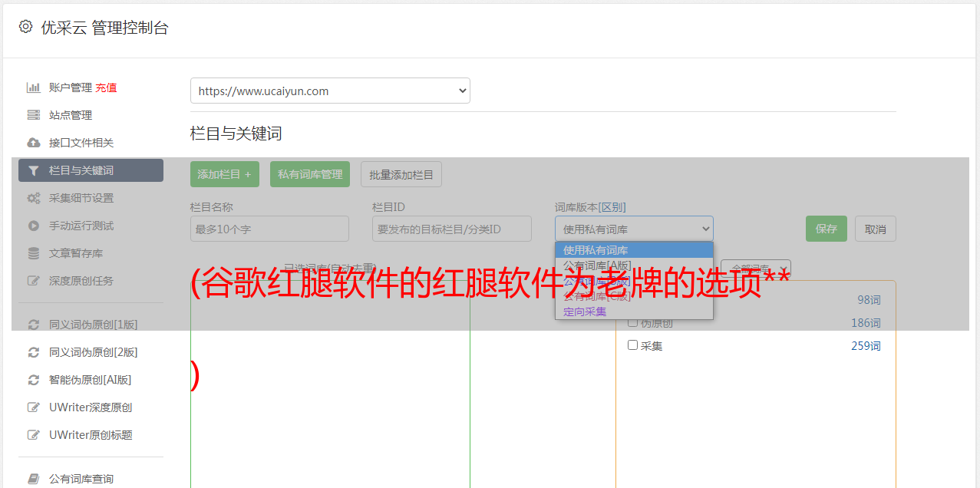Select 公有词库[A版] option
The height and width of the screenshot is (488, 980).
coord(634,265)
